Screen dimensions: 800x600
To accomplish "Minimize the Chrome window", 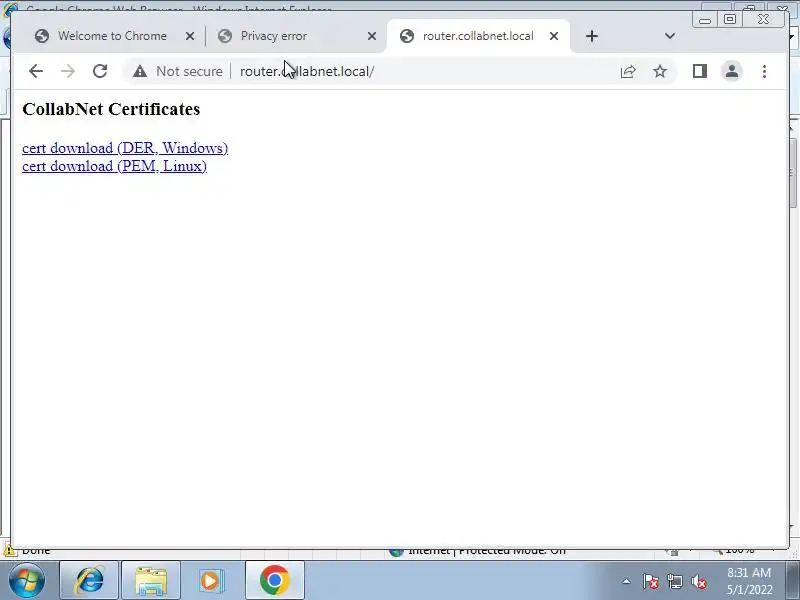I will click(705, 20).
